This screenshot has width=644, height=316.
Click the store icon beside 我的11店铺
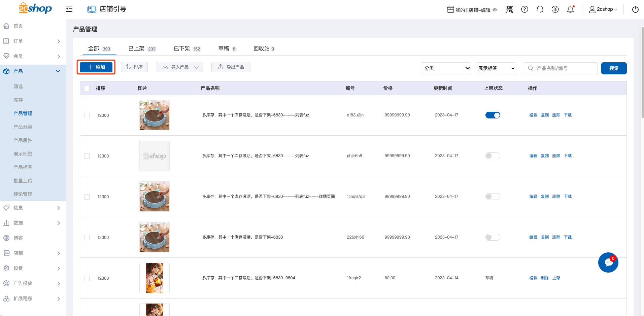coord(450,9)
